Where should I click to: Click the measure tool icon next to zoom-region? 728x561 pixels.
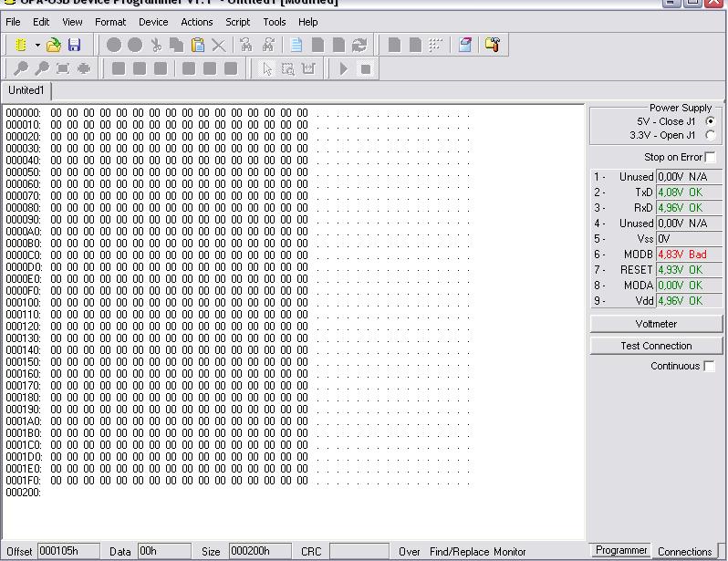[x=308, y=68]
